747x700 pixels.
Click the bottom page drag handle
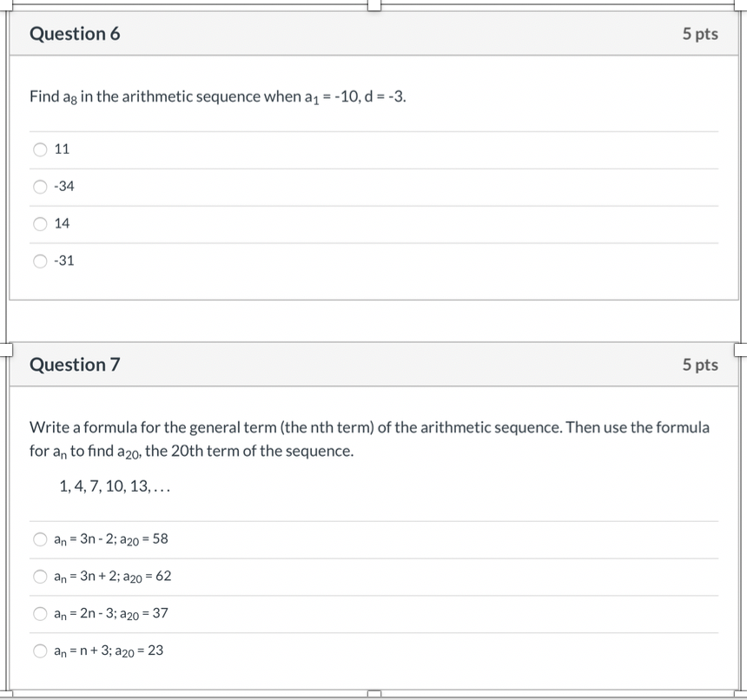click(373, 695)
